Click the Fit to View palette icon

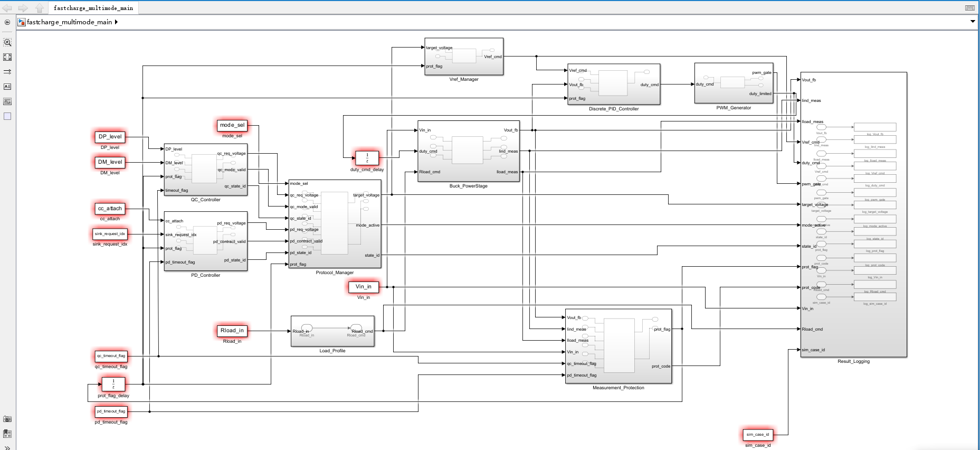pos(7,57)
